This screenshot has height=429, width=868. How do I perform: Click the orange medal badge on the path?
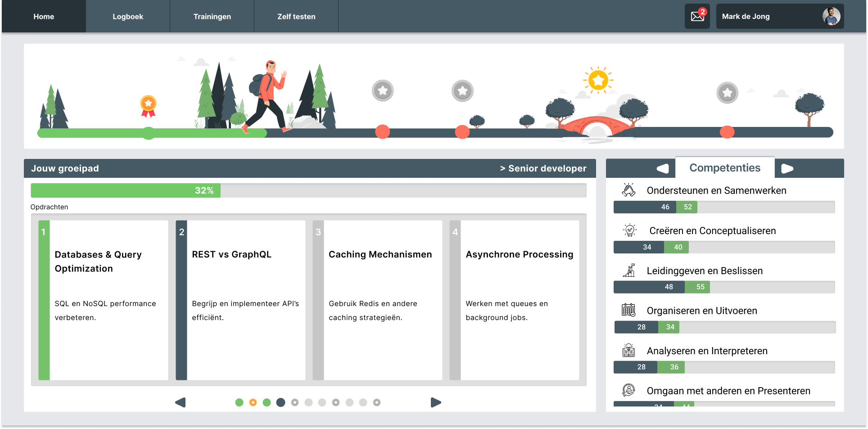148,106
